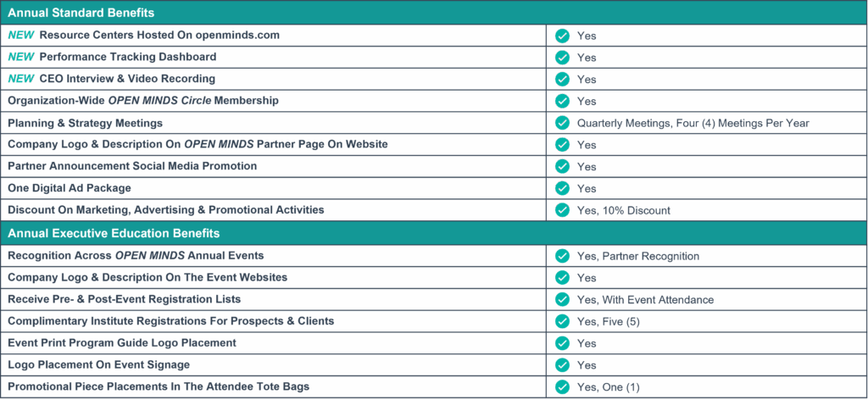868x400 pixels.
Task: Click Event Print Program Guide Logo Placement
Action: click(122, 343)
